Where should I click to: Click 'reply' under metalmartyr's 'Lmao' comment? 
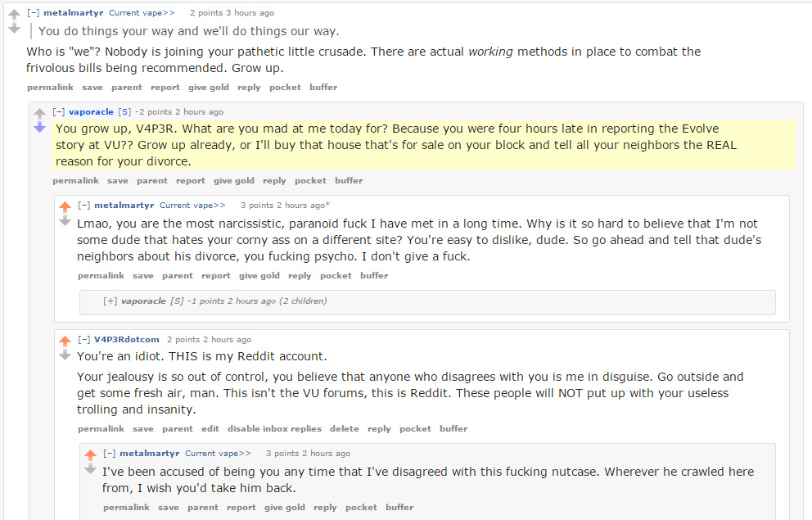300,276
